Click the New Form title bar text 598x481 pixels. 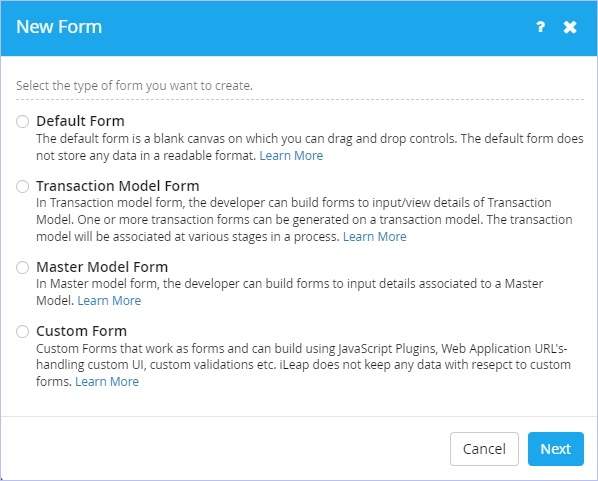click(x=59, y=27)
